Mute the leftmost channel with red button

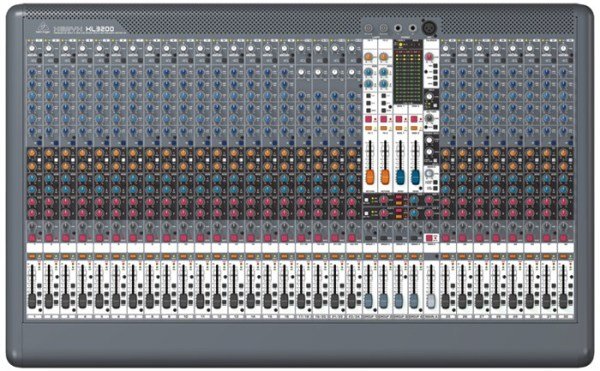[x=32, y=238]
